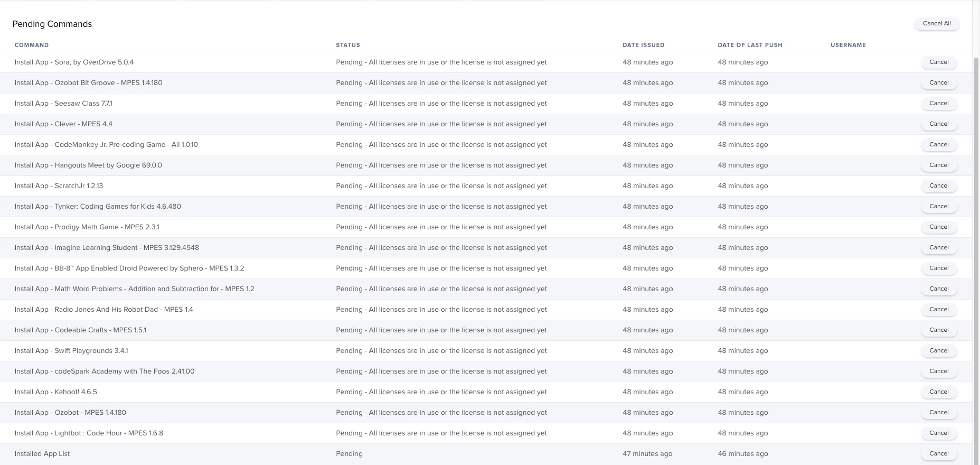Cancel the Lightbot : Code Hour install
The width and height of the screenshot is (980, 465).
pyautogui.click(x=939, y=433)
